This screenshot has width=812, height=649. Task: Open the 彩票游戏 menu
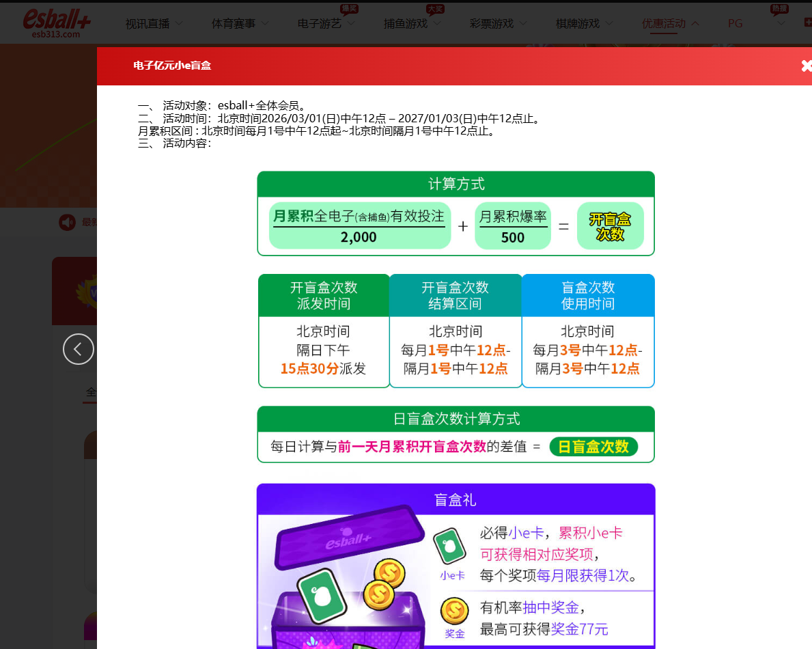coord(492,24)
